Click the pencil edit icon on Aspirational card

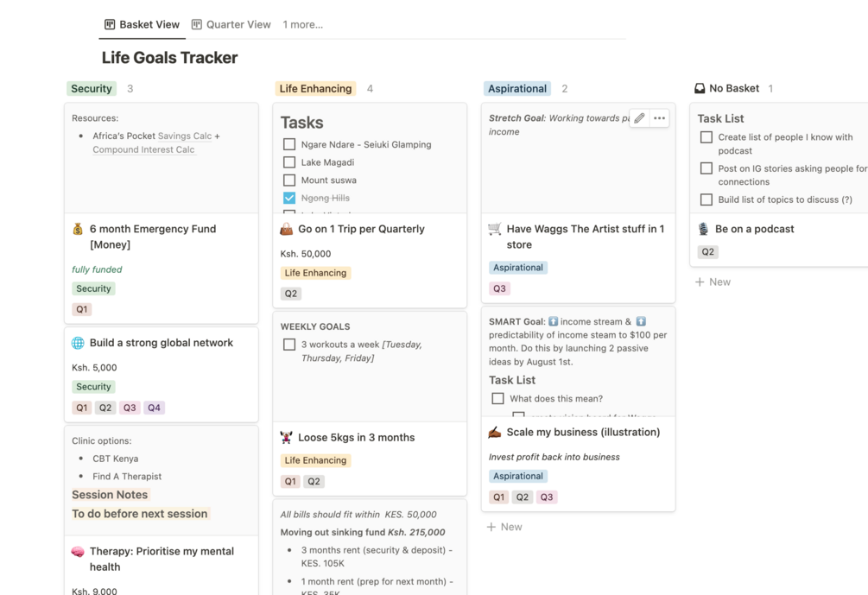[639, 118]
